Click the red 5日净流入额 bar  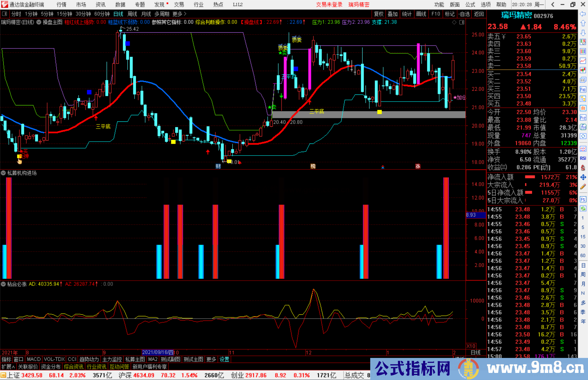528,193
